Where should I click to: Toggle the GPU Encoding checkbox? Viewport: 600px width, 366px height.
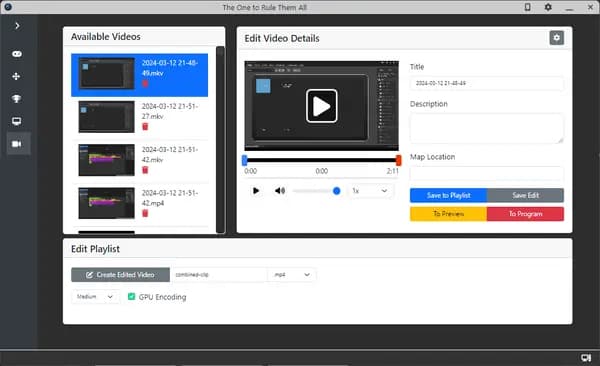click(131, 297)
